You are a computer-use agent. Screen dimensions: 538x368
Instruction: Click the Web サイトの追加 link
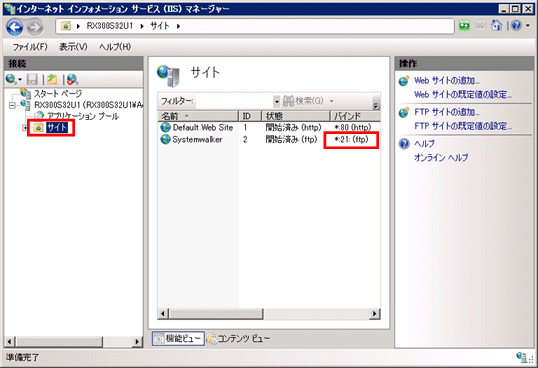tap(447, 81)
